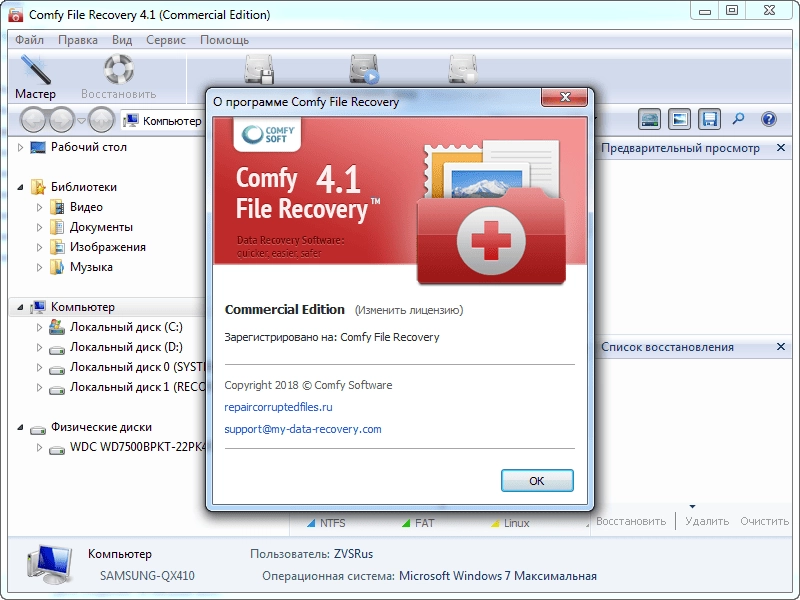Select Компьютер in the tree
The height and width of the screenshot is (600, 800).
pos(83,307)
